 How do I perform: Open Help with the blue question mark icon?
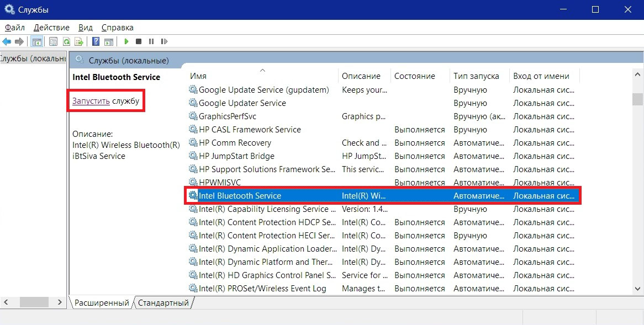click(x=96, y=41)
